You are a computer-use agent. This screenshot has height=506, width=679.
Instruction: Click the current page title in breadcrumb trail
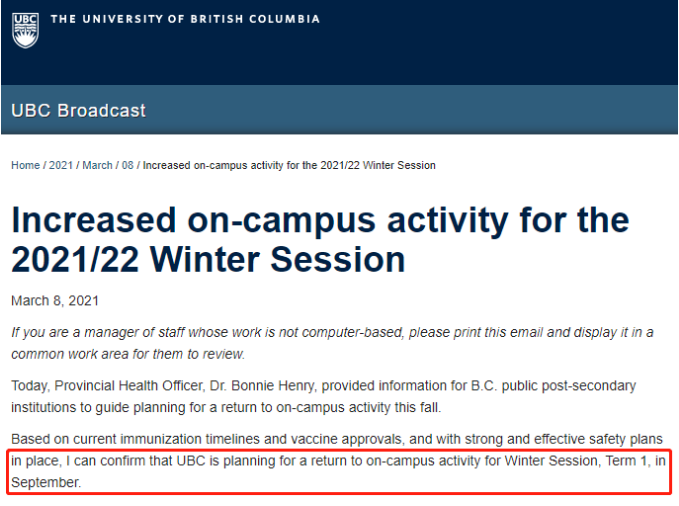pyautogui.click(x=289, y=165)
